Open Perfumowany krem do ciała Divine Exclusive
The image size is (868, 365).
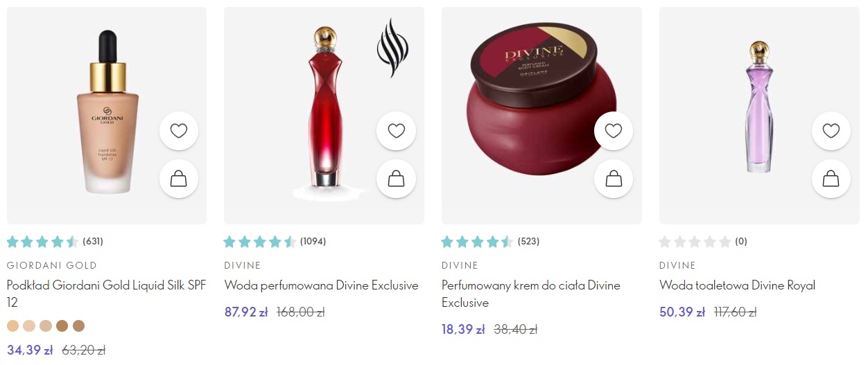pos(531,294)
